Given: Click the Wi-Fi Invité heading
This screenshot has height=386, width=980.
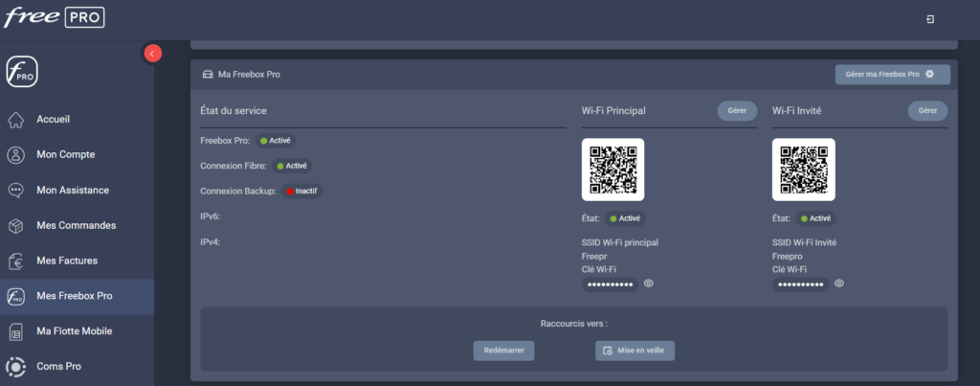Looking at the screenshot, I should [797, 111].
